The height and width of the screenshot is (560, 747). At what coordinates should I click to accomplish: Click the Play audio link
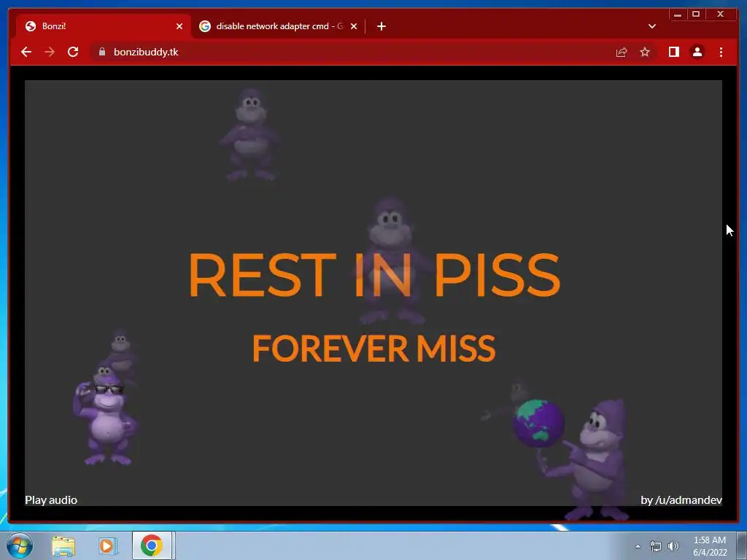(51, 500)
